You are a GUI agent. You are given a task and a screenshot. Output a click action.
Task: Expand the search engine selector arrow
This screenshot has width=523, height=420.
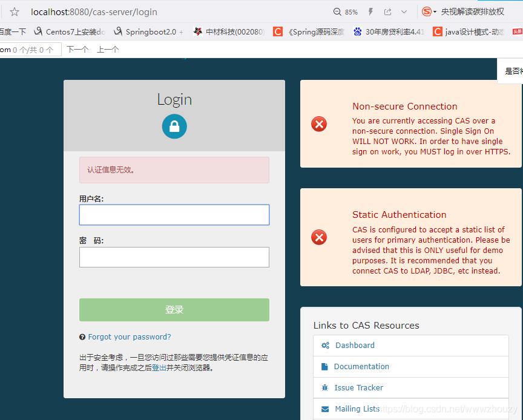[435, 12]
